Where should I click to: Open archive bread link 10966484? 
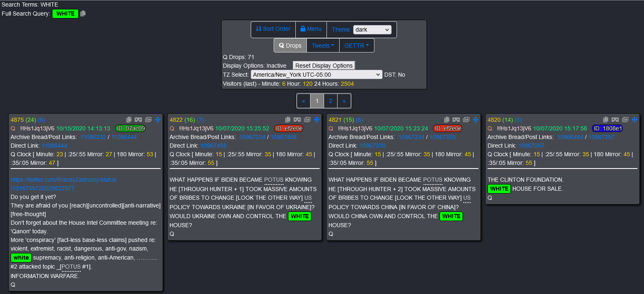570,137
